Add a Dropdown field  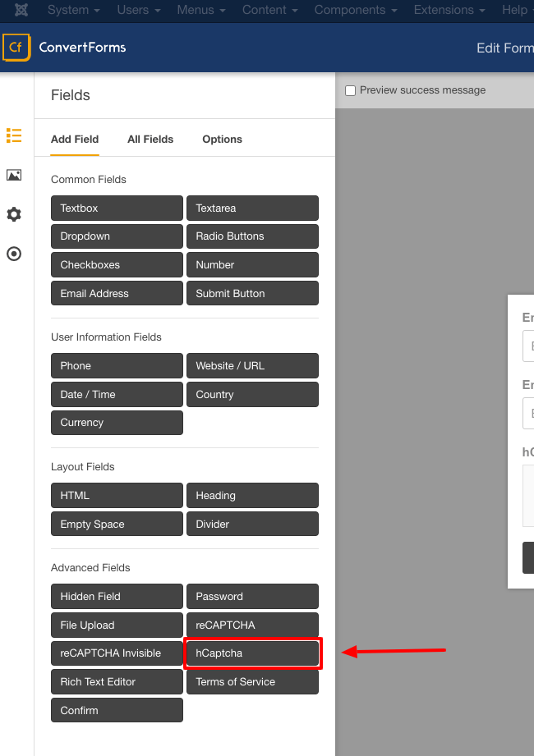pos(117,236)
